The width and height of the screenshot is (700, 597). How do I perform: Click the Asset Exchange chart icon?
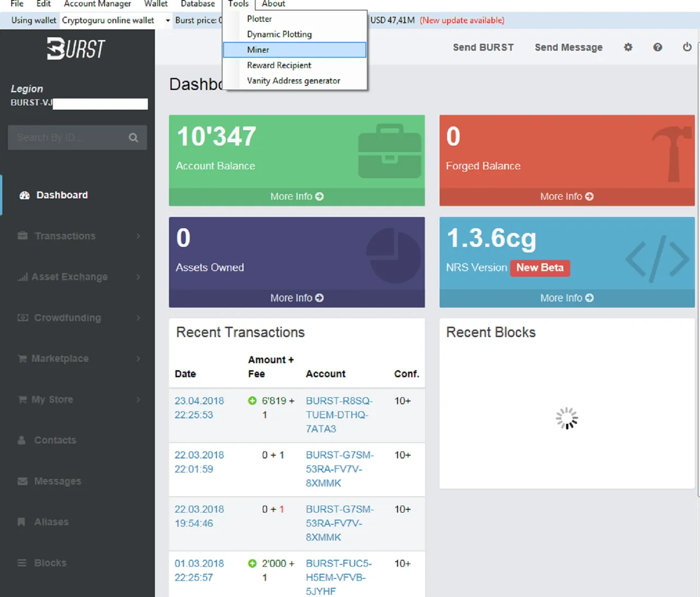tap(22, 277)
